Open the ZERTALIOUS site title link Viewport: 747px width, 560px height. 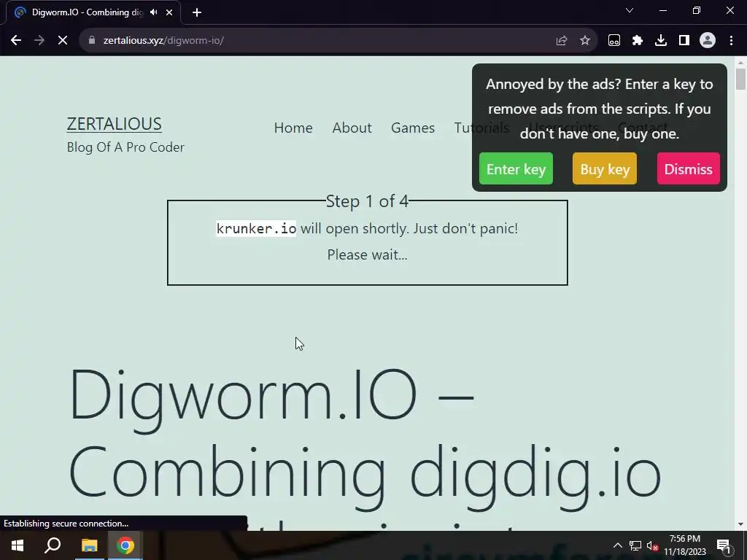(x=115, y=124)
